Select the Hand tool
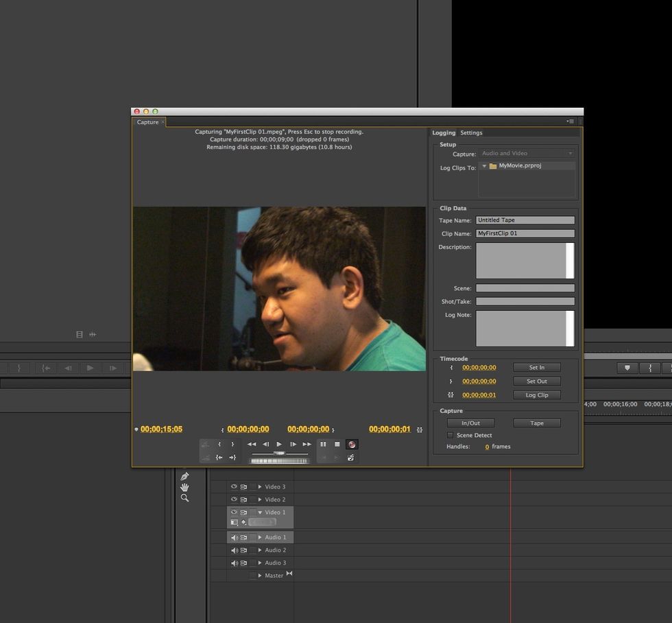The image size is (672, 623). tap(184, 487)
